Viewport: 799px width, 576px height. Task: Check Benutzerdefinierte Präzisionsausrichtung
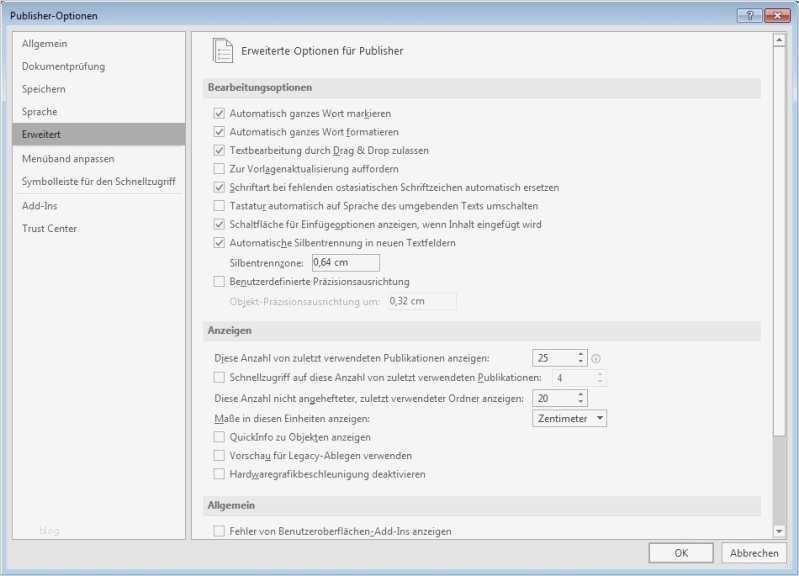pos(219,281)
